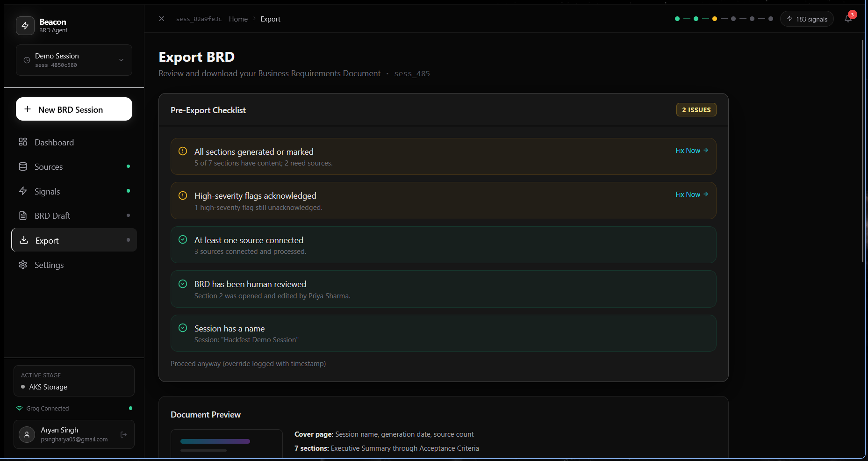Viewport: 868px width, 461px height.
Task: Click the Settings gear icon
Action: [x=23, y=265]
